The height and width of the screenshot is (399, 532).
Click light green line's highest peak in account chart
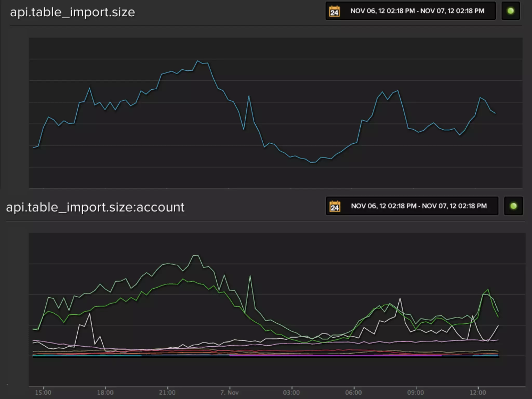tap(196, 256)
